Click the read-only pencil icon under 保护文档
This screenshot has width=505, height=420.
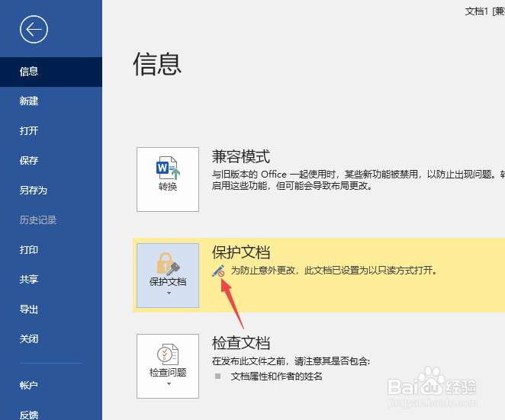[218, 271]
